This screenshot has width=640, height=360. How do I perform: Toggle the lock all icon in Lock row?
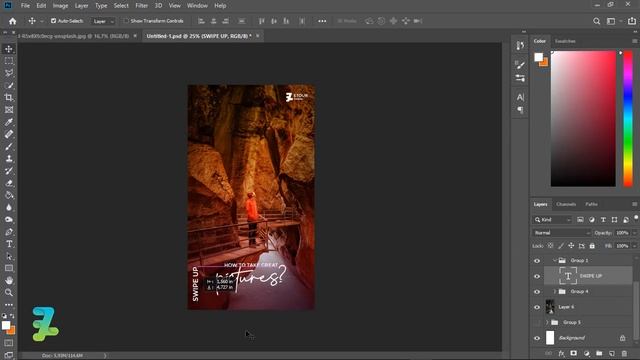point(592,246)
